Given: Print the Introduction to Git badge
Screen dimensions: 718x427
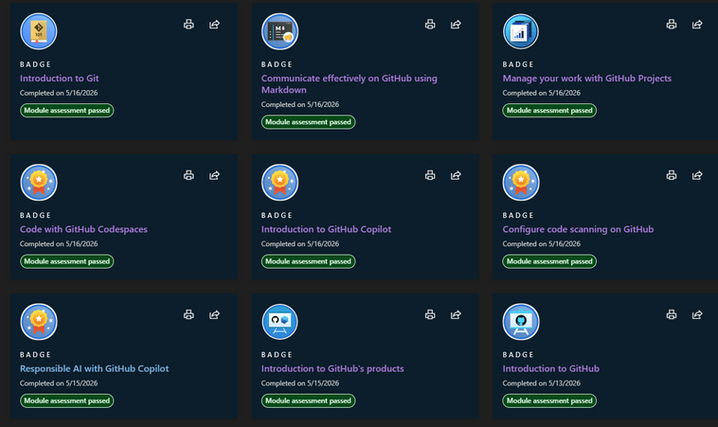Looking at the screenshot, I should (189, 24).
